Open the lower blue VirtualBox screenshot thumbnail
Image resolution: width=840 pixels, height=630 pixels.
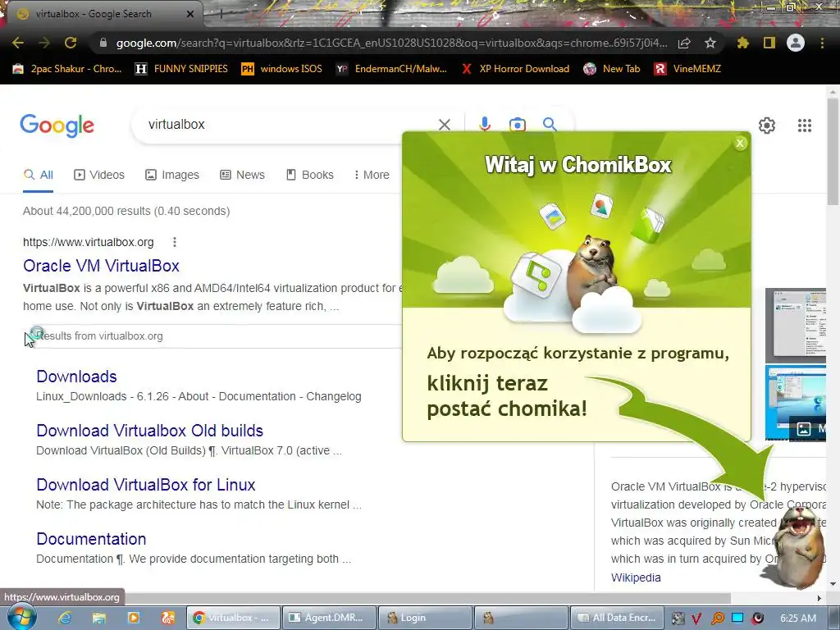click(796, 403)
